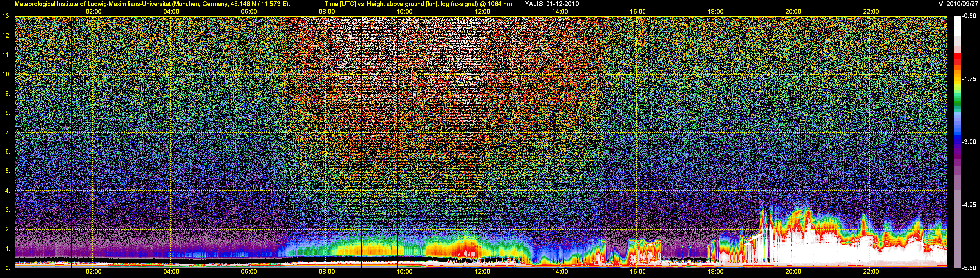980x278 pixels.
Task: Click the 0. height axis label
Action: point(8,268)
